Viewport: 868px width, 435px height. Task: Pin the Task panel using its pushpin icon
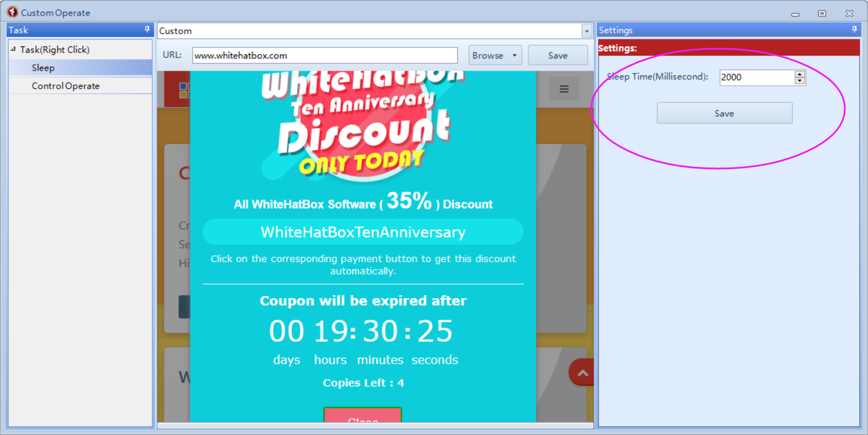click(x=147, y=30)
